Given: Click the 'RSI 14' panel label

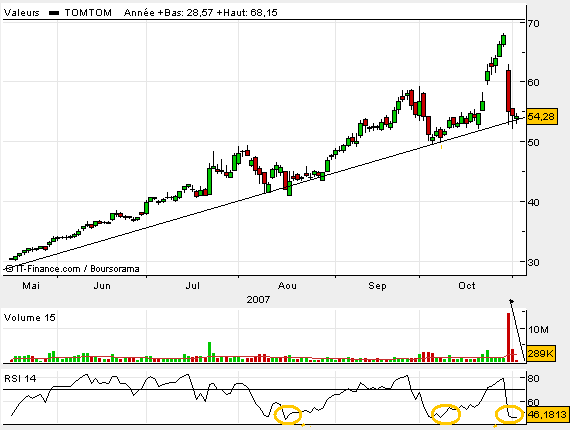Looking at the screenshot, I should [20, 379].
